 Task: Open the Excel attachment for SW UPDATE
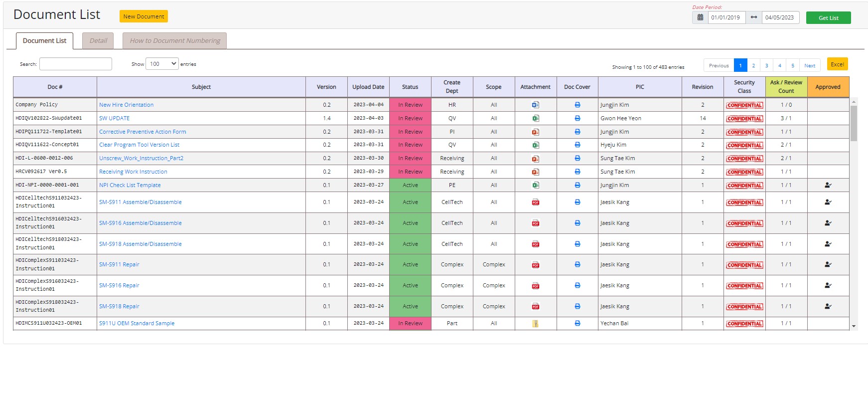535,118
